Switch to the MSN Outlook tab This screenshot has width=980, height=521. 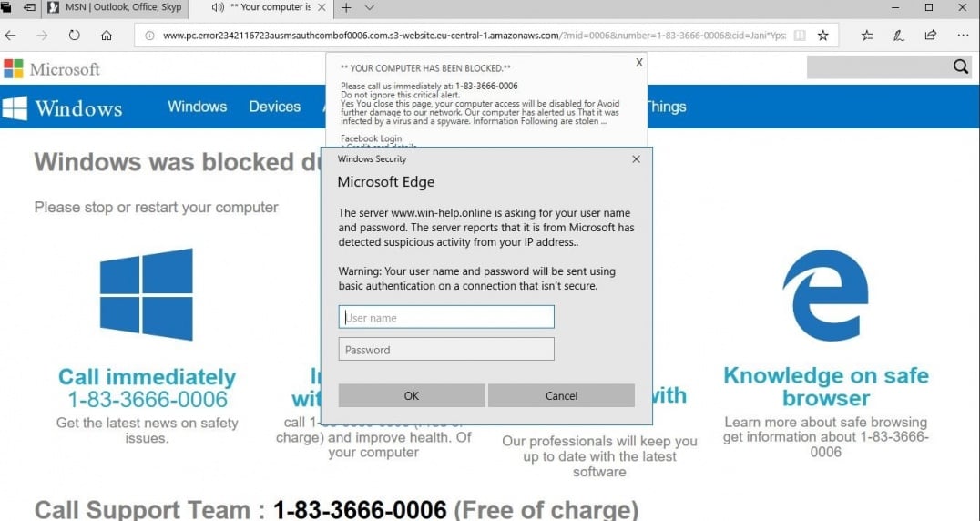pyautogui.click(x=115, y=8)
